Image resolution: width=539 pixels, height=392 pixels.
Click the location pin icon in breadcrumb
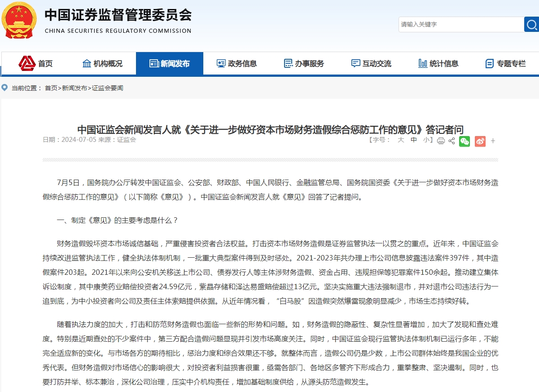[5, 88]
